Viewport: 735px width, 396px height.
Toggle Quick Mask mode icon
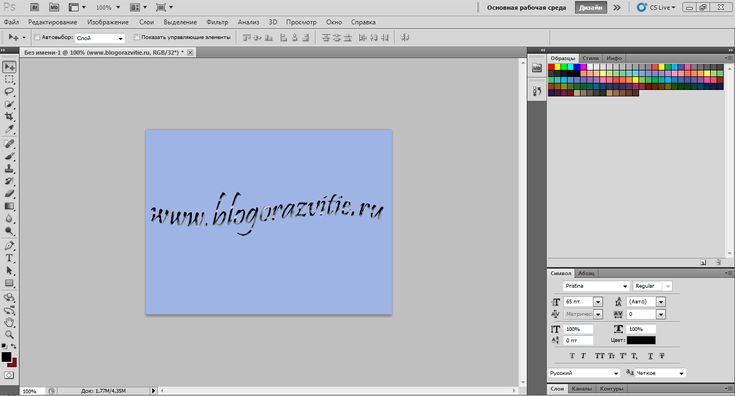point(9,375)
